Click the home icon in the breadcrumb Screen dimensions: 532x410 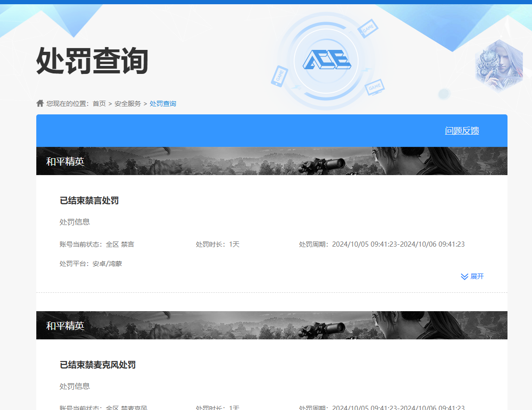(40, 104)
